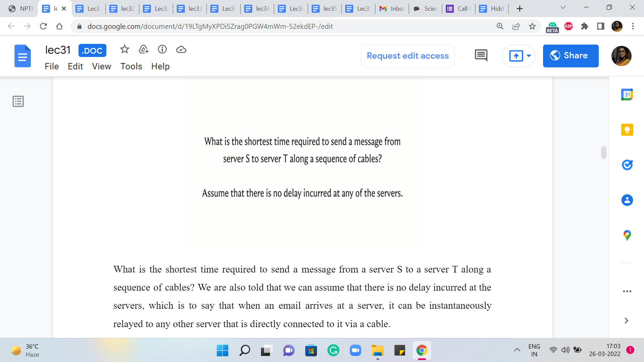Open Google Keep side panel

point(627,130)
